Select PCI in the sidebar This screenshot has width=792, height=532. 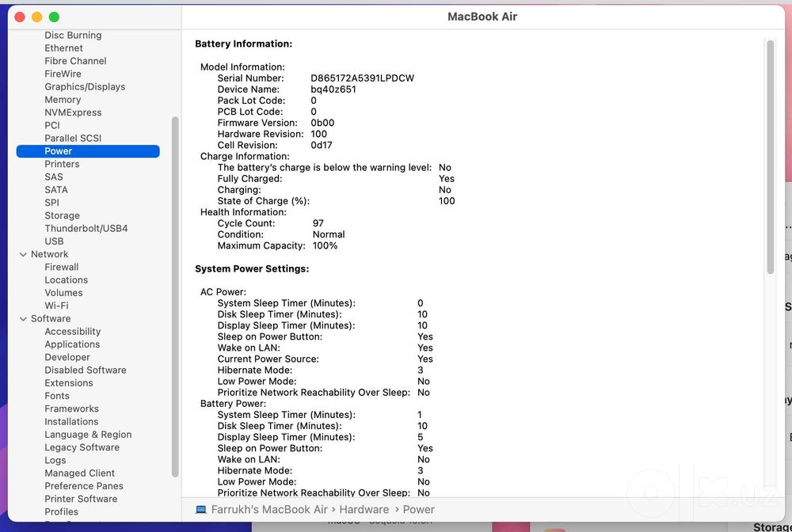click(52, 125)
